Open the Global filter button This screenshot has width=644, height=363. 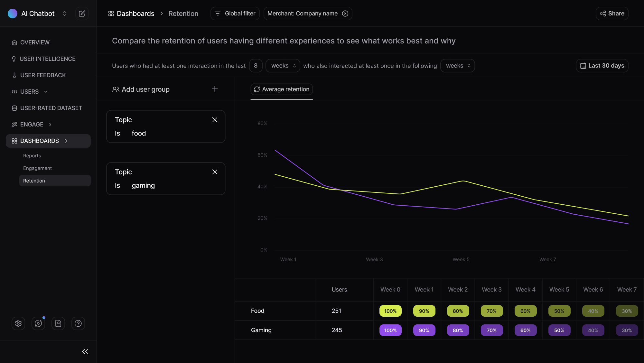(235, 14)
